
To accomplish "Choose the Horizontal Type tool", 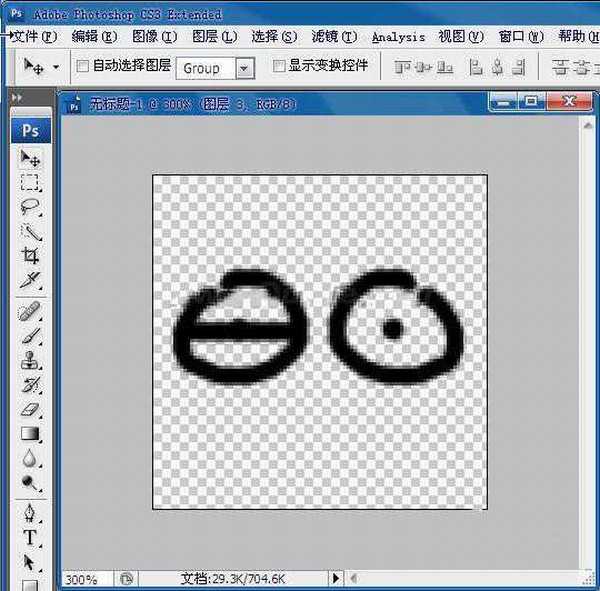I will 31,537.
